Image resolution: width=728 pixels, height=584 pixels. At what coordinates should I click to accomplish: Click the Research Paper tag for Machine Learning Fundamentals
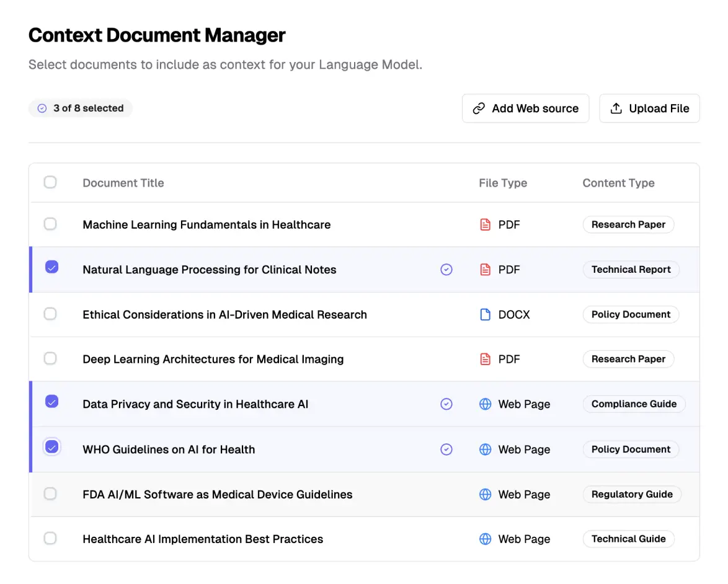pyautogui.click(x=628, y=224)
